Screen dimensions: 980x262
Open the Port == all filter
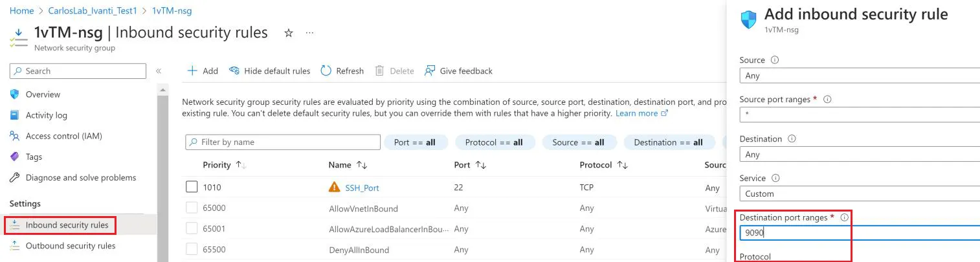pos(415,142)
